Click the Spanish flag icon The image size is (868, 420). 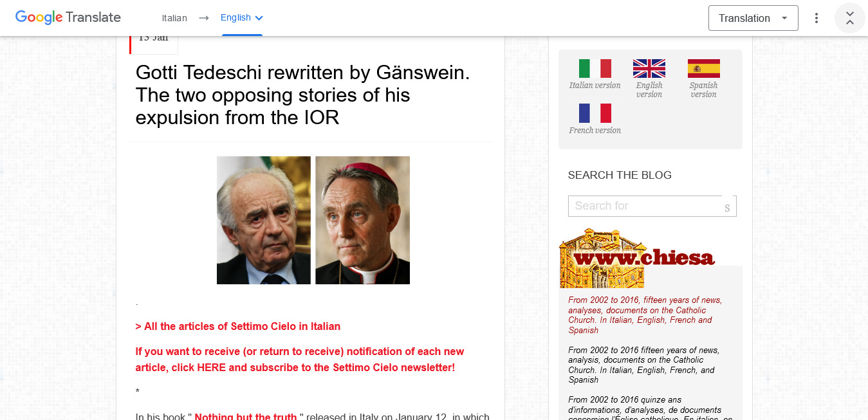coord(704,68)
